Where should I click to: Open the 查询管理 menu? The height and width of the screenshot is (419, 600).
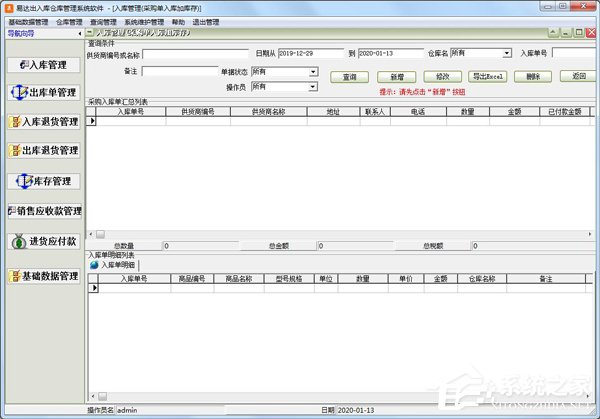click(x=103, y=22)
